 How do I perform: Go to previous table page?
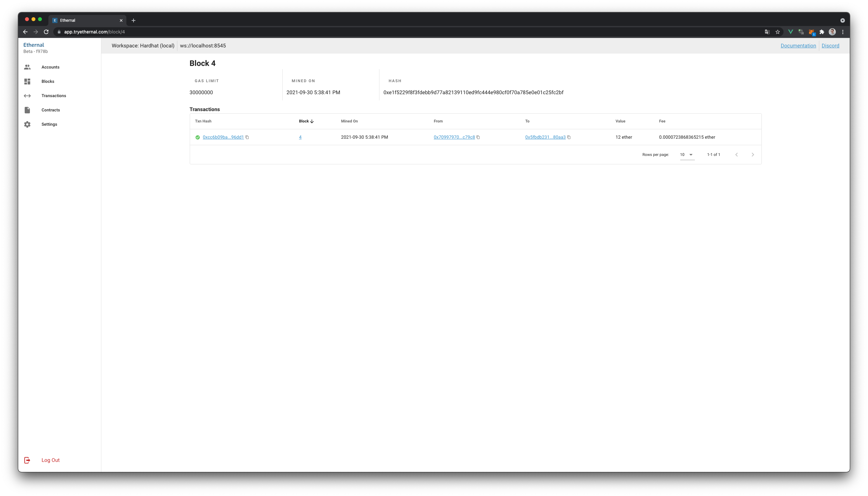pyautogui.click(x=736, y=155)
